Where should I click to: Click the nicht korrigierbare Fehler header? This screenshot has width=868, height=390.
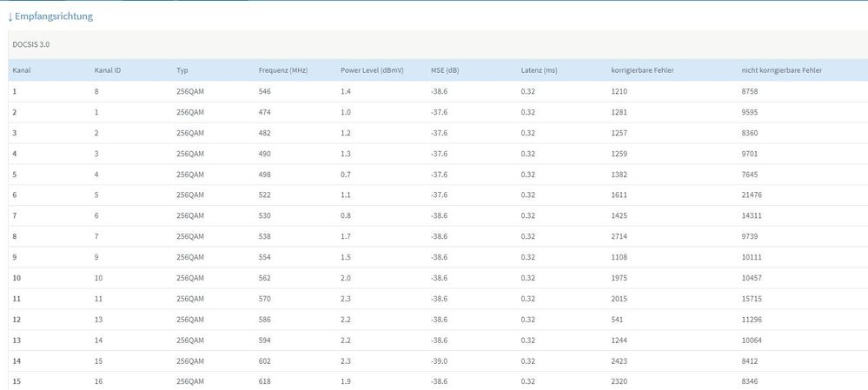(782, 71)
